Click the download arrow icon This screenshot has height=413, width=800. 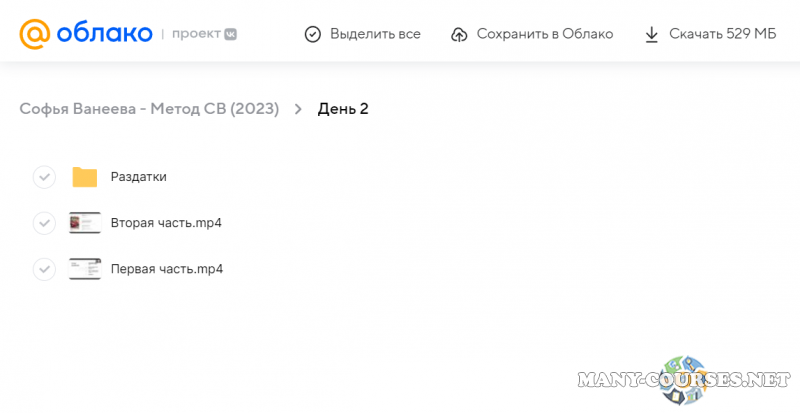point(651,34)
